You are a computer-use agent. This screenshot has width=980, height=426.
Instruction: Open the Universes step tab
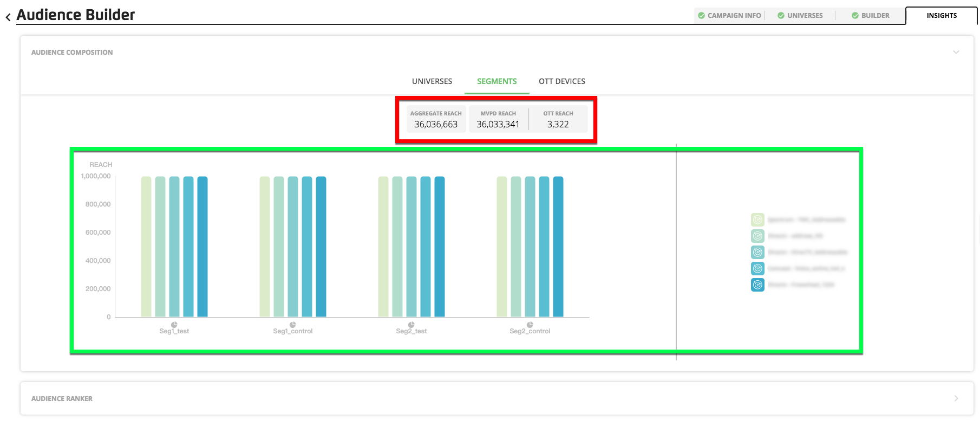click(800, 16)
